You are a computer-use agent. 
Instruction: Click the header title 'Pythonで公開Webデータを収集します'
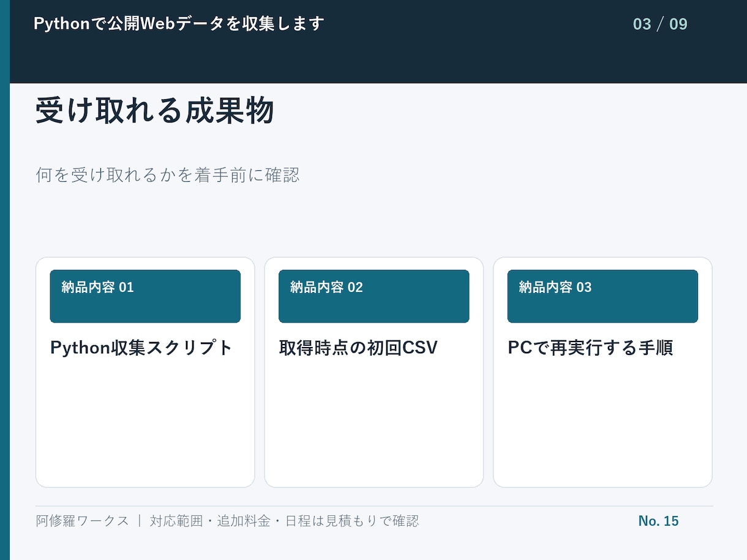(179, 24)
